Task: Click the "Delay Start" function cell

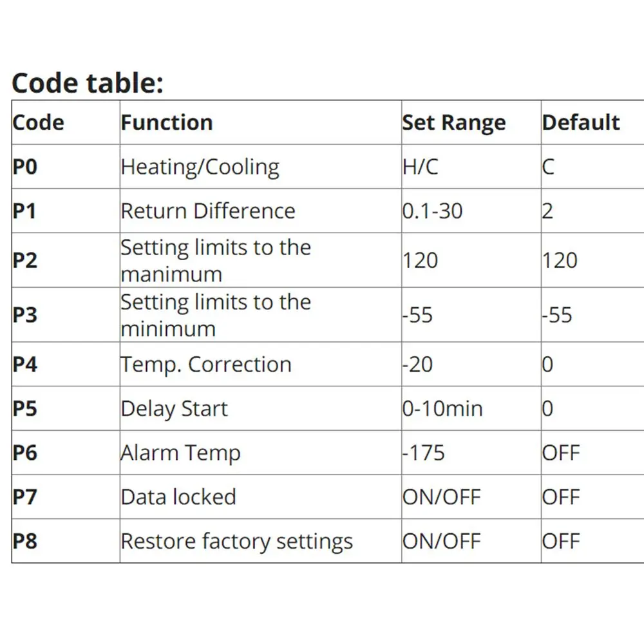Action: pos(175,408)
